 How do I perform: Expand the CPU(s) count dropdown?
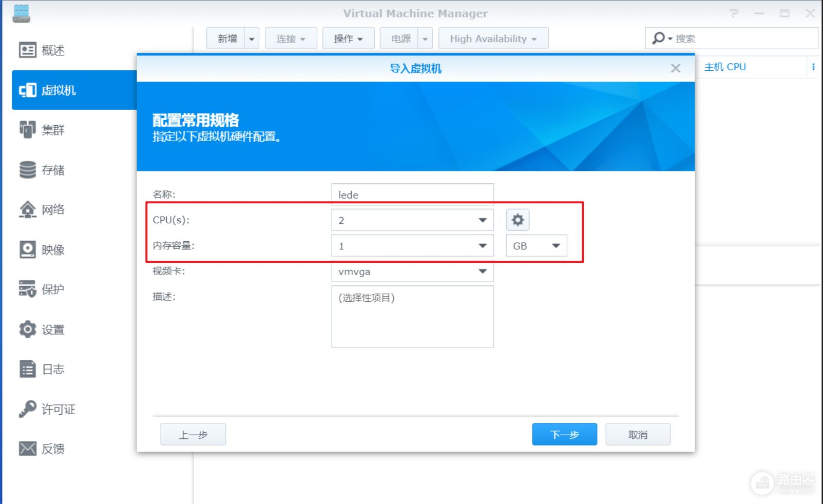[482, 220]
